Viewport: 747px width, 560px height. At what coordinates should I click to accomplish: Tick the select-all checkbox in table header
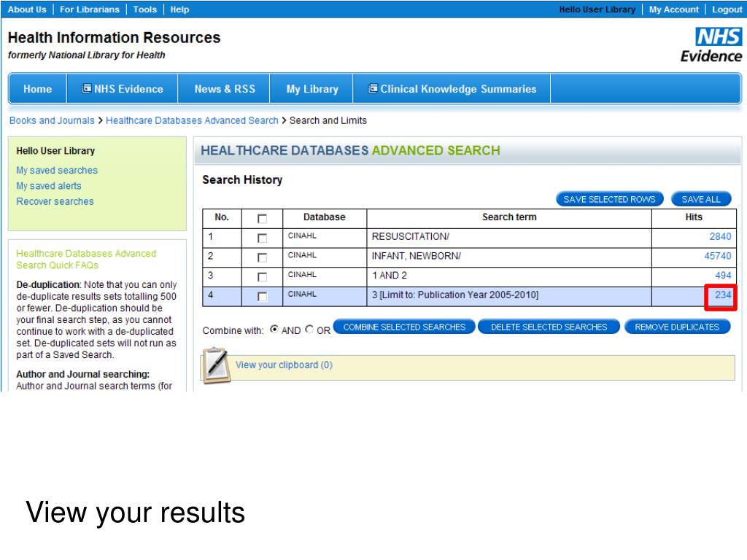262,219
